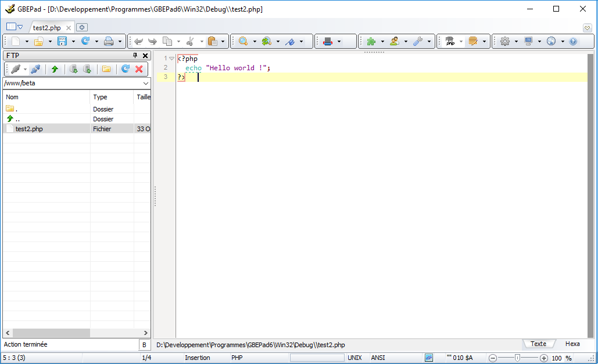
Task: Switch to the Texte view tab
Action: tap(538, 344)
